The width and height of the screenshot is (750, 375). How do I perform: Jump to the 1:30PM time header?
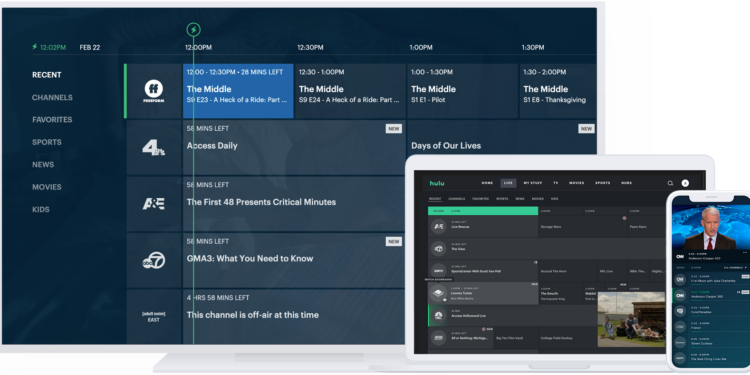[x=533, y=47]
